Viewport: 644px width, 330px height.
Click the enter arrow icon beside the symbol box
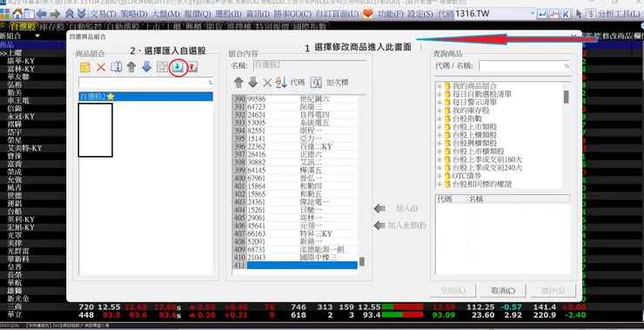point(542,14)
